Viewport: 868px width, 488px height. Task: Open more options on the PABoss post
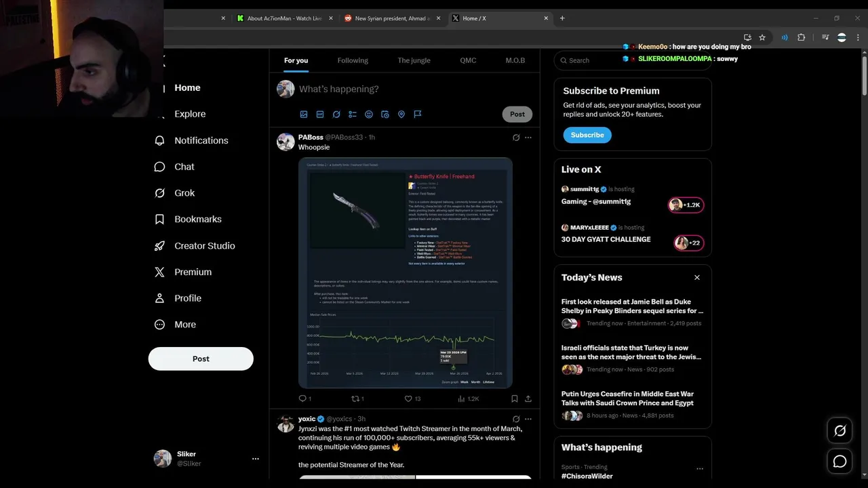coord(528,138)
